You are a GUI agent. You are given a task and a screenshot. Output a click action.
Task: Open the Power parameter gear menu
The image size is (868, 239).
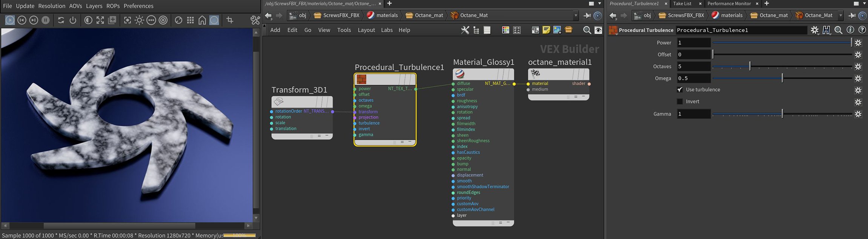(x=858, y=43)
